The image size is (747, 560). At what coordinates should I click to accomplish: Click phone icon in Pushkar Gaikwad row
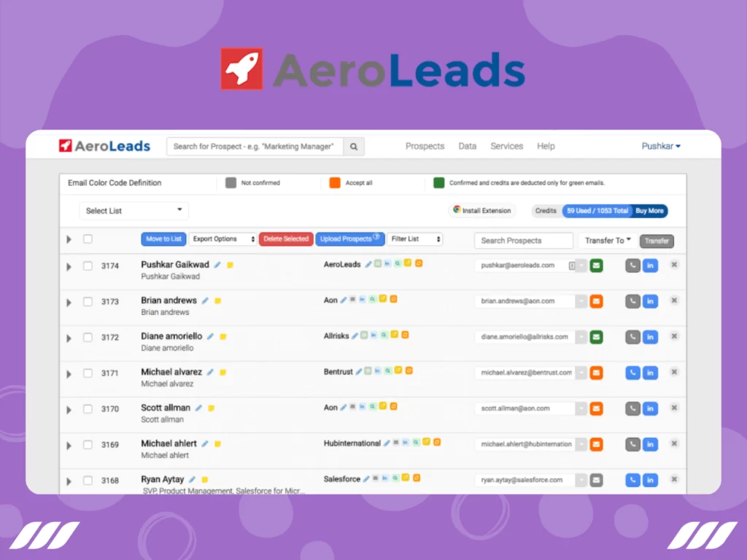632,265
